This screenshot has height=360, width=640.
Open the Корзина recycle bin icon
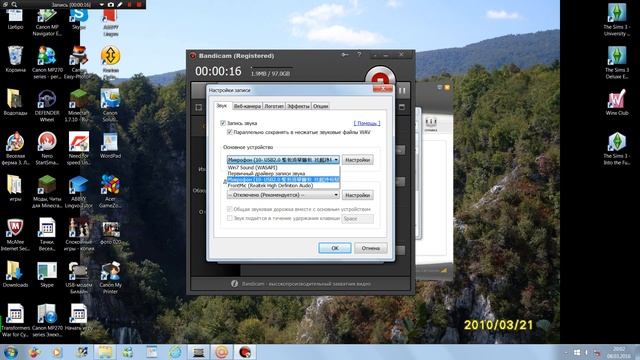(15, 60)
